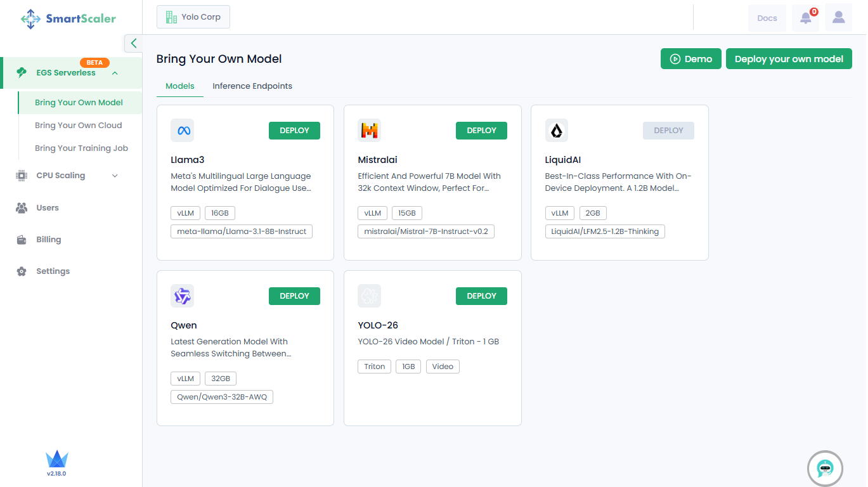Open the user profile avatar menu
This screenshot has width=868, height=487.
point(838,18)
